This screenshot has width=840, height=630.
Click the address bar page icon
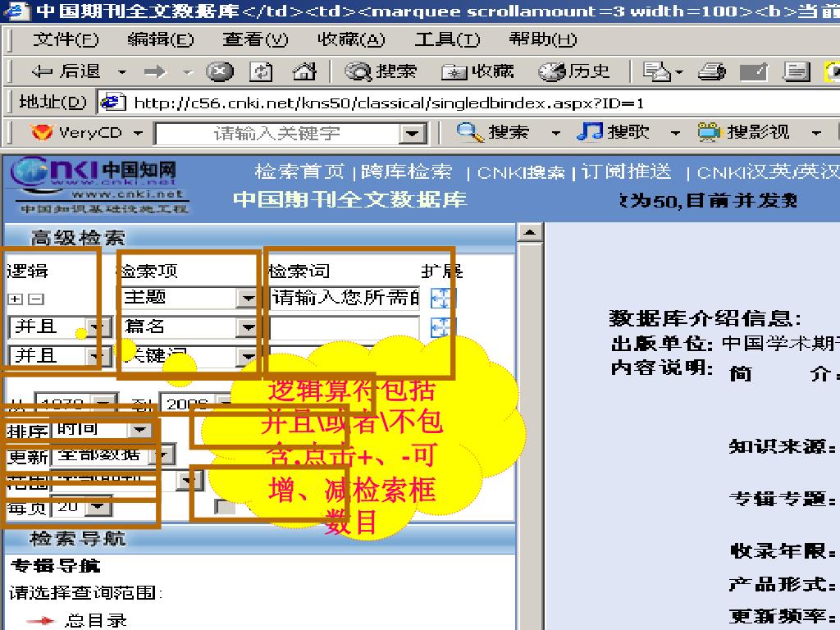coord(112,102)
